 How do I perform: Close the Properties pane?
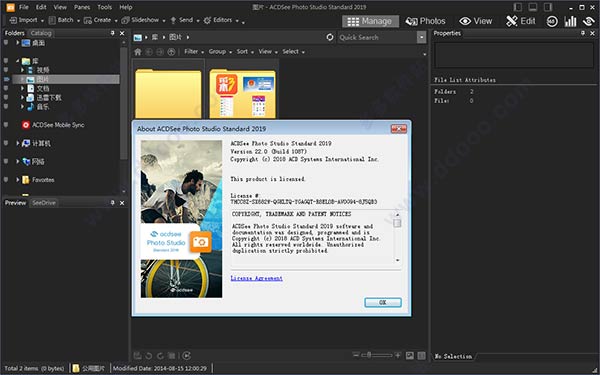(x=592, y=33)
